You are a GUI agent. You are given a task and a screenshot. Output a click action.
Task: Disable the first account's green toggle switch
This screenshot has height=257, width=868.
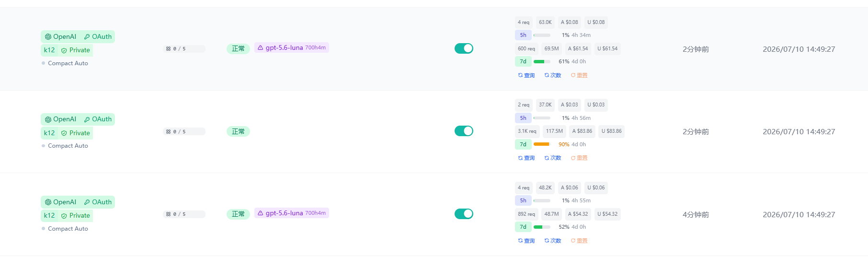464,48
